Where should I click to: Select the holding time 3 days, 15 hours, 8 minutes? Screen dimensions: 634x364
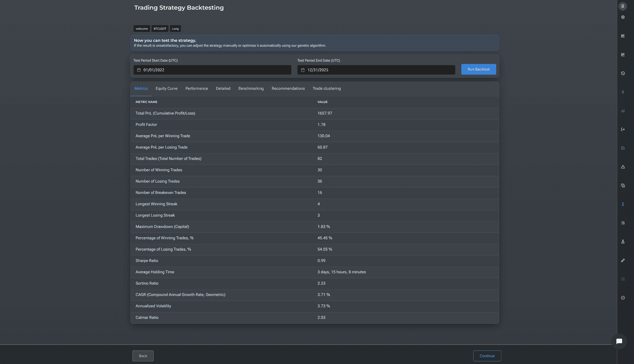(x=341, y=272)
